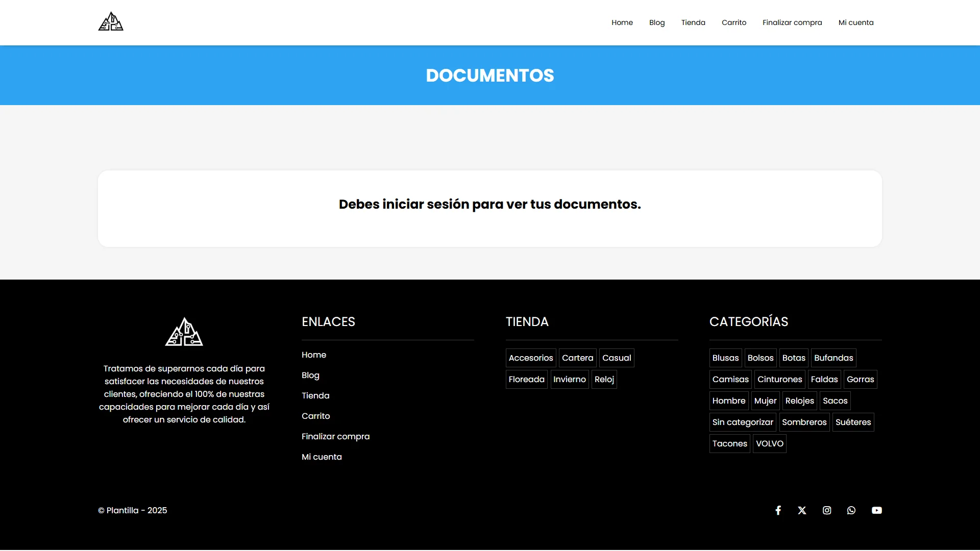The height and width of the screenshot is (551, 980).
Task: Select the Casual tag
Action: coord(617,358)
